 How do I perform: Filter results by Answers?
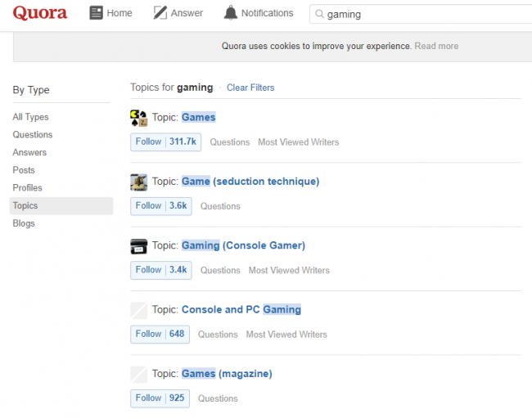(29, 152)
